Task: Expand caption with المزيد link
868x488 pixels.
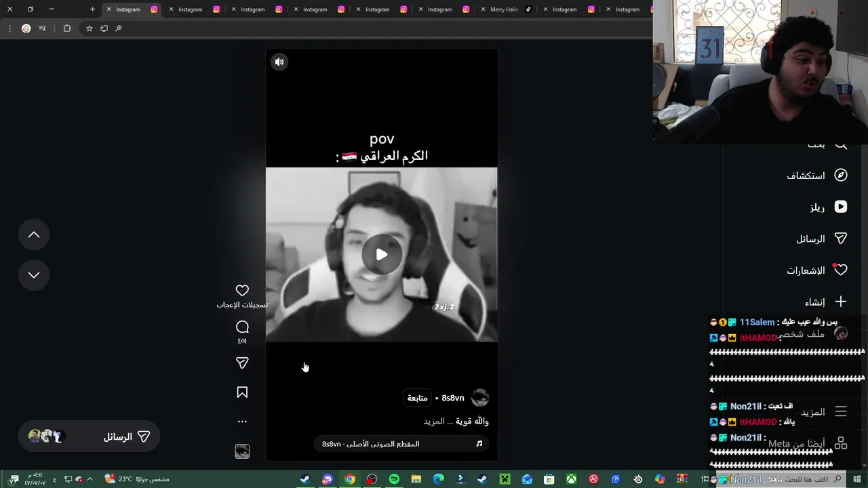Action: [x=434, y=421]
